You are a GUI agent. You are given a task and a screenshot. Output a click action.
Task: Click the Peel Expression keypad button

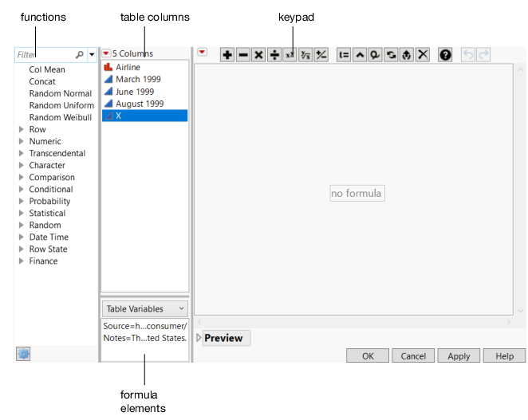pos(375,54)
